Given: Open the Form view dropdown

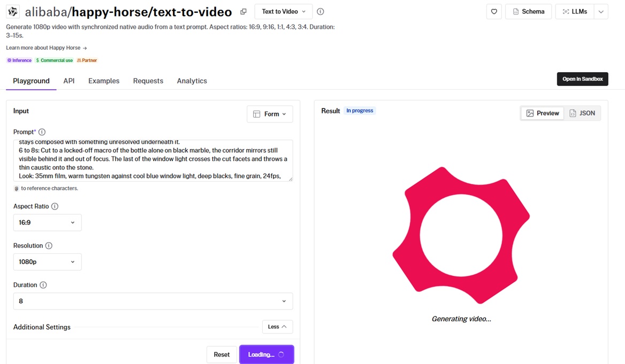Looking at the screenshot, I should (x=270, y=114).
